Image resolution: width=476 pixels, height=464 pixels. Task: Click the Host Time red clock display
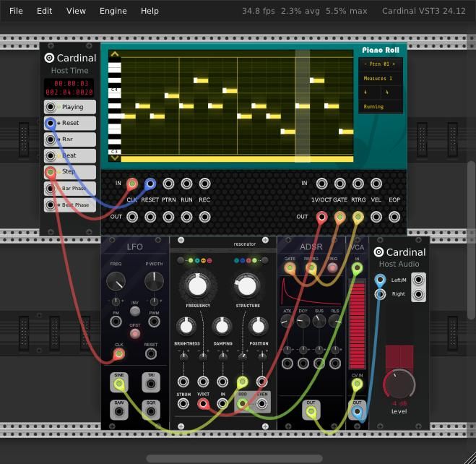69,87
